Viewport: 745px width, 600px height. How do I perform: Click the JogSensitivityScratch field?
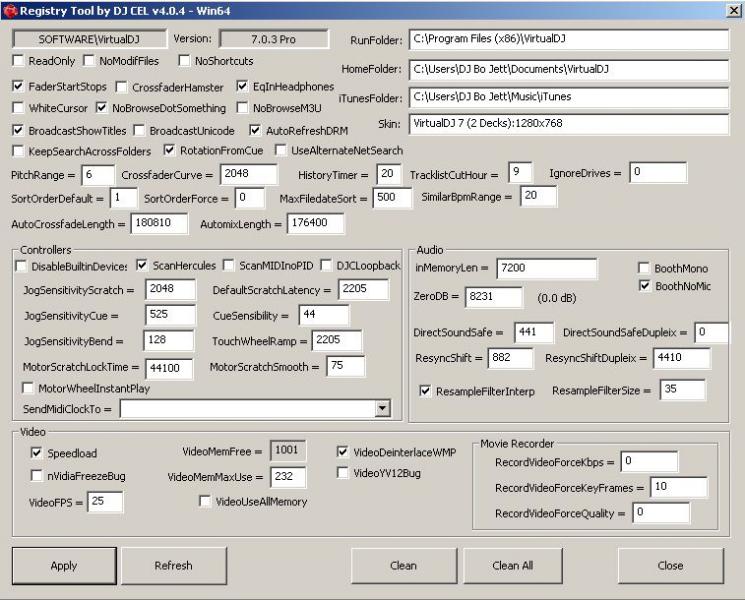tap(171, 289)
